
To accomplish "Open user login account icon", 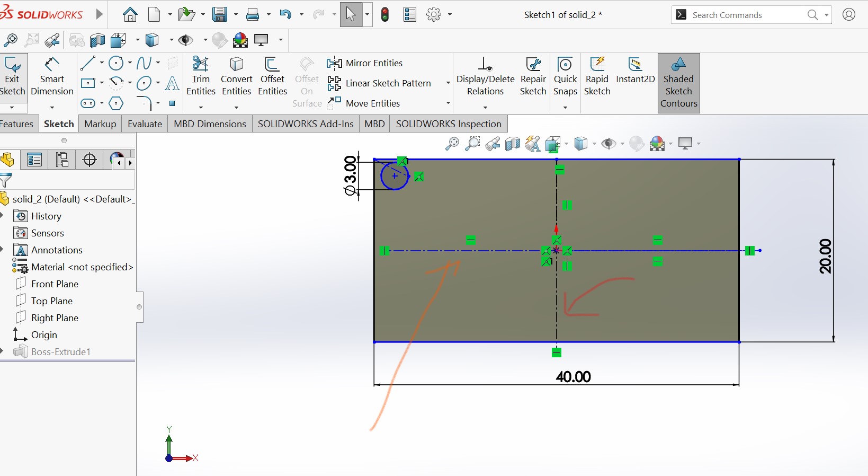I will 849,15.
